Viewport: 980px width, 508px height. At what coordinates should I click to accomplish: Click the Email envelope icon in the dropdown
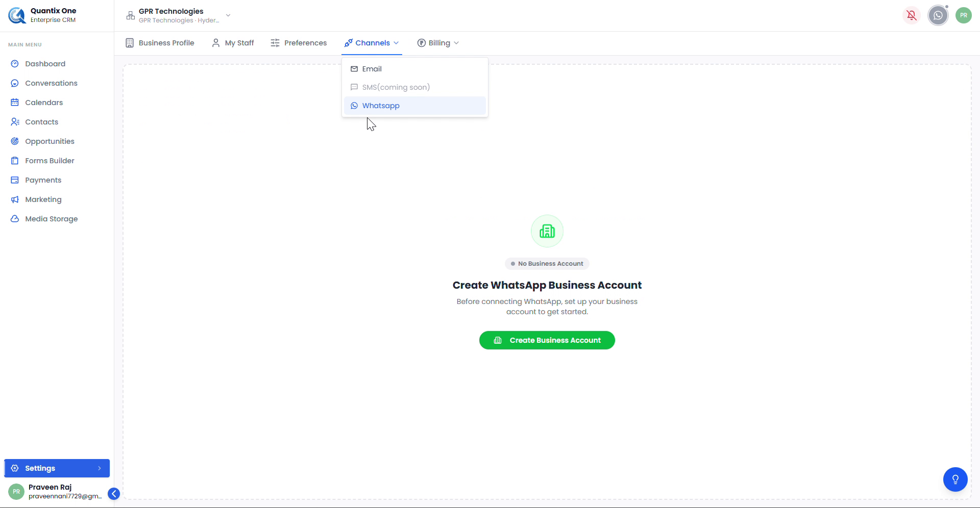click(x=354, y=69)
